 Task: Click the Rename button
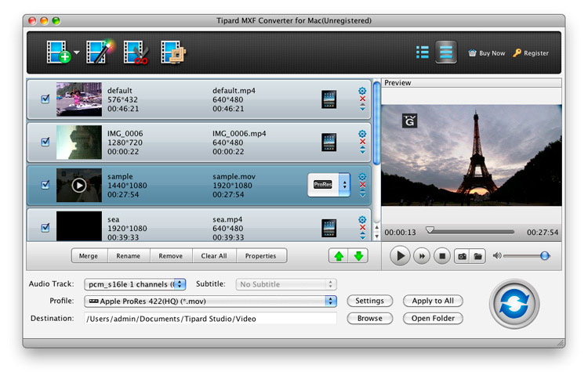[x=129, y=256]
